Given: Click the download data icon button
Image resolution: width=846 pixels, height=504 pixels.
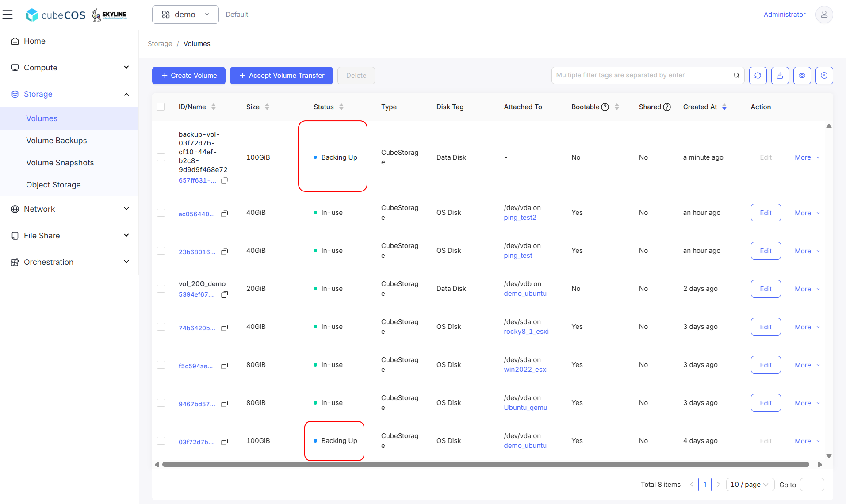Looking at the screenshot, I should [780, 76].
